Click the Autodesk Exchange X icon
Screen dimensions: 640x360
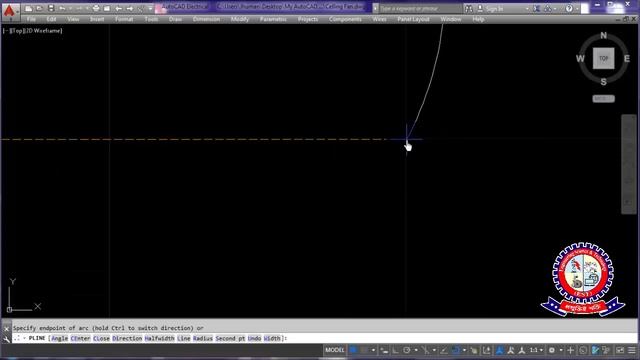(x=537, y=8)
